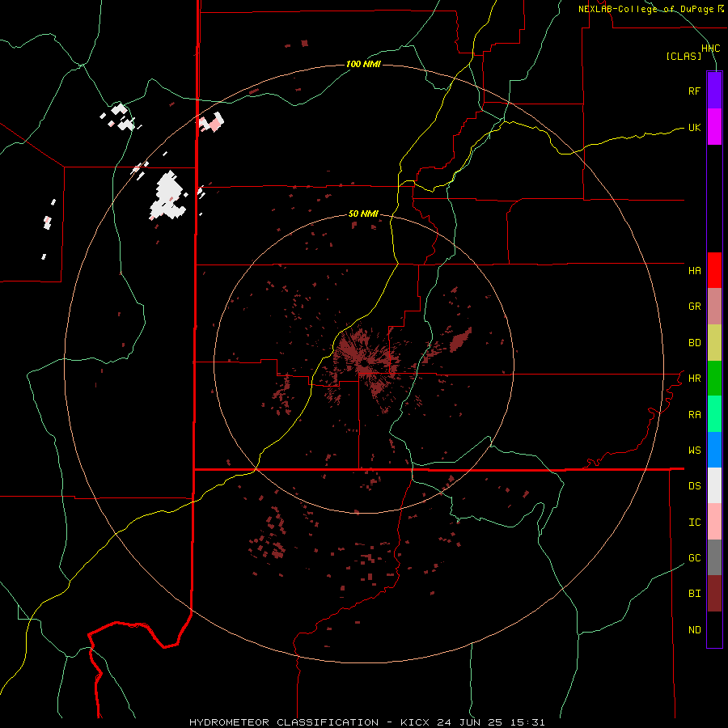Click the large white dry snow echo
This screenshot has width=728, height=728.
(167, 196)
